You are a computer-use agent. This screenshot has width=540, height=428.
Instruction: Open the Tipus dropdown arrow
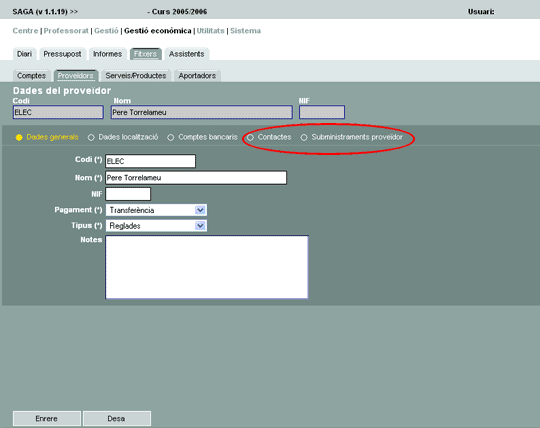(x=200, y=226)
